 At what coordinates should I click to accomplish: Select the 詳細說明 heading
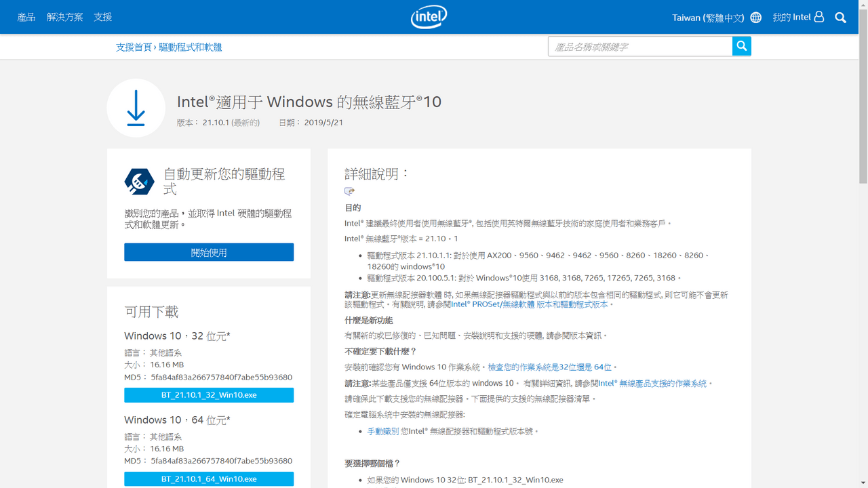(x=378, y=174)
